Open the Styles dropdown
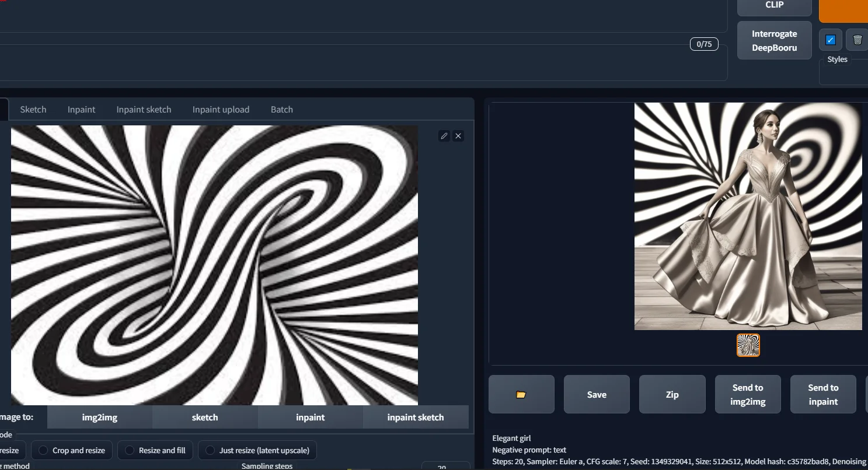The image size is (868, 470). (843, 72)
